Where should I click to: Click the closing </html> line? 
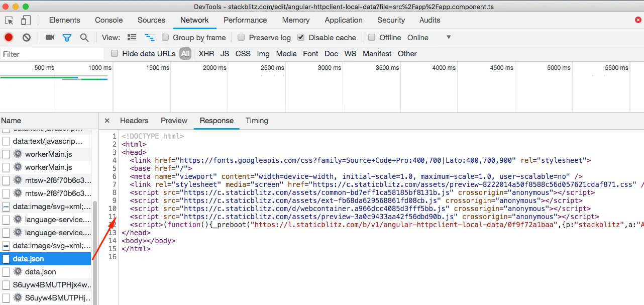(x=136, y=249)
